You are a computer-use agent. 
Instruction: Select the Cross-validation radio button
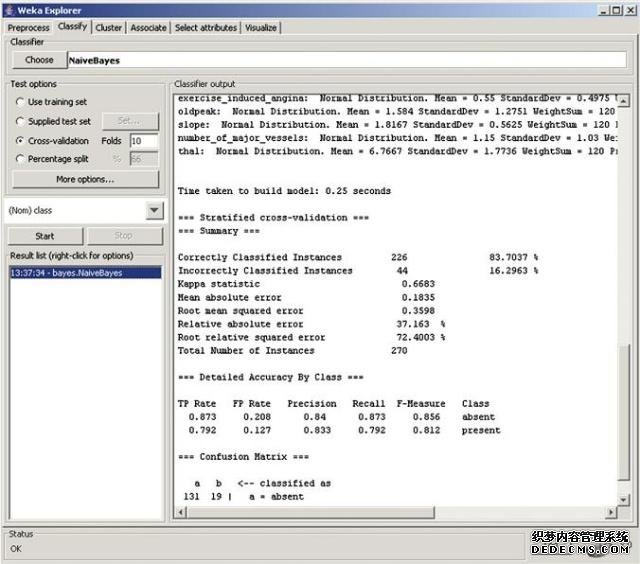[21, 141]
